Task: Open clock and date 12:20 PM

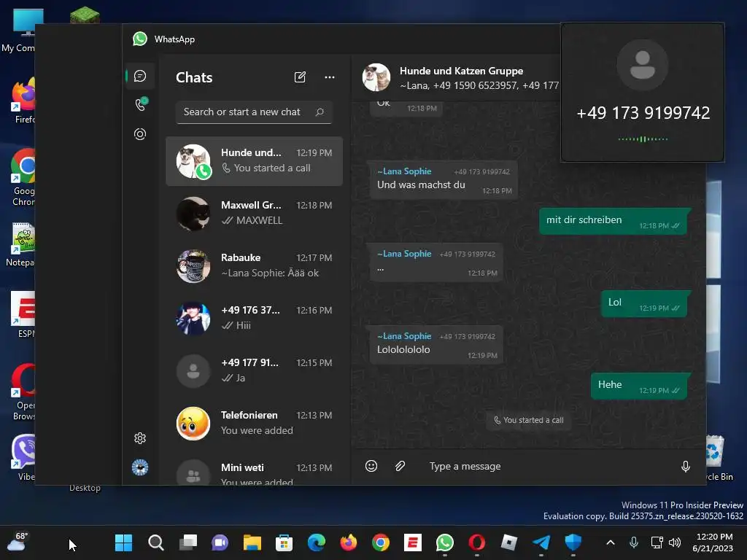Action: click(x=713, y=542)
